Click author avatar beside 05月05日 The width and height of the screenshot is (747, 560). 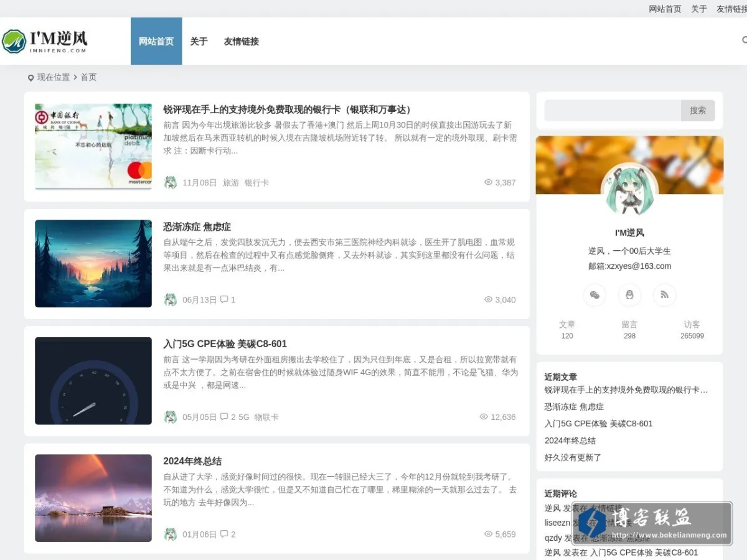pyautogui.click(x=170, y=417)
